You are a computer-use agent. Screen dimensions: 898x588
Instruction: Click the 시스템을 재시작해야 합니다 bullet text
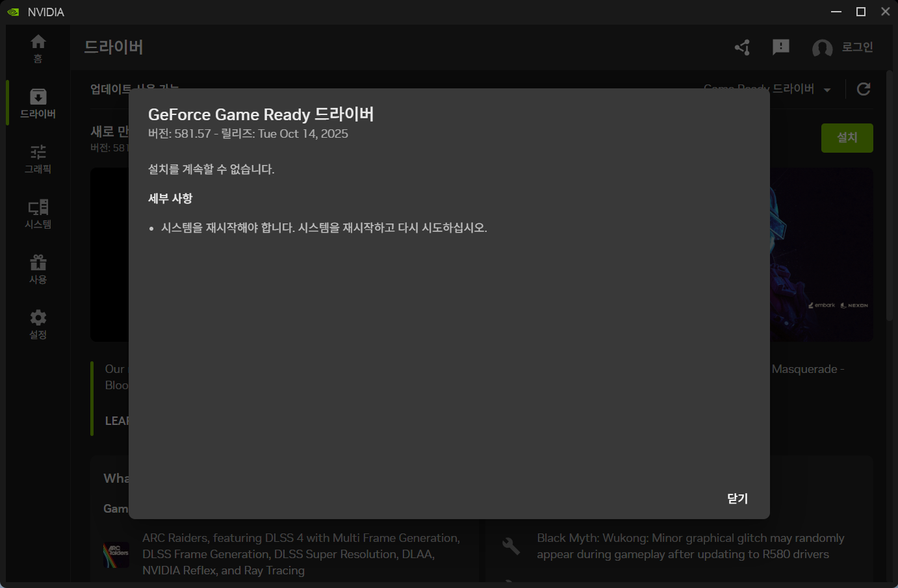coord(324,228)
